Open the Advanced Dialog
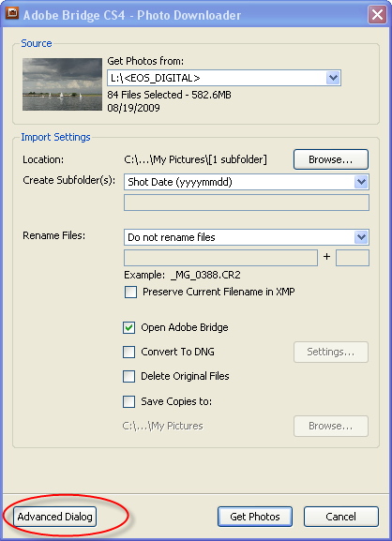 (x=55, y=517)
